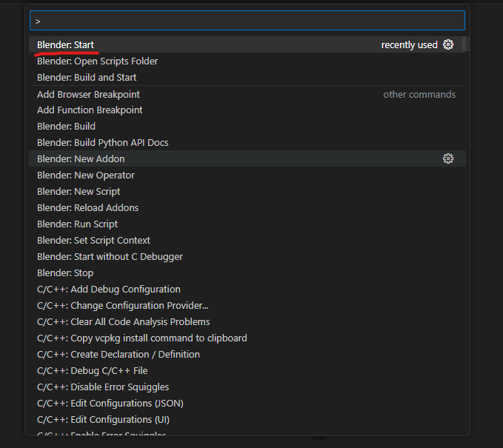Choose Blender: Build and Start

pos(247,77)
